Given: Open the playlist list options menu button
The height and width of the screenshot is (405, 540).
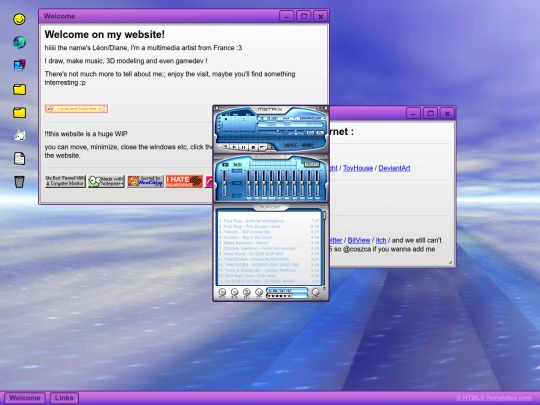Looking at the screenshot, I should [315, 293].
